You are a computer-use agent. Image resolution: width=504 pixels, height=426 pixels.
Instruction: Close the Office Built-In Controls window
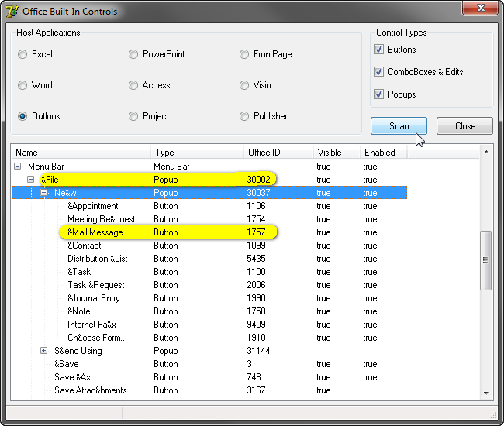coord(481,8)
